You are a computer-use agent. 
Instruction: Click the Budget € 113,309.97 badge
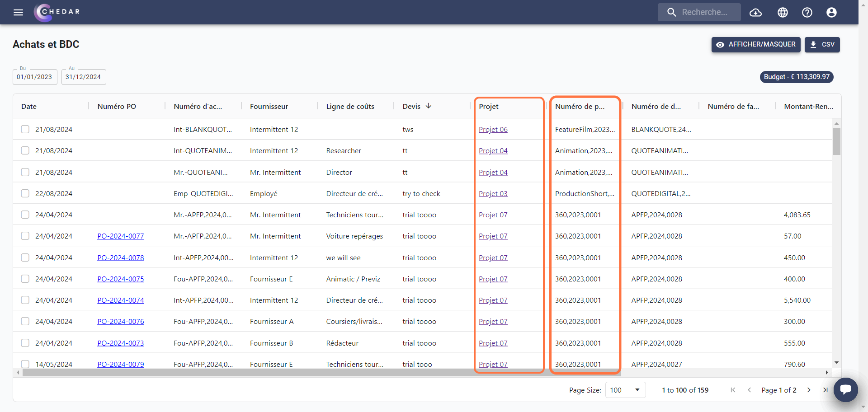[797, 77]
